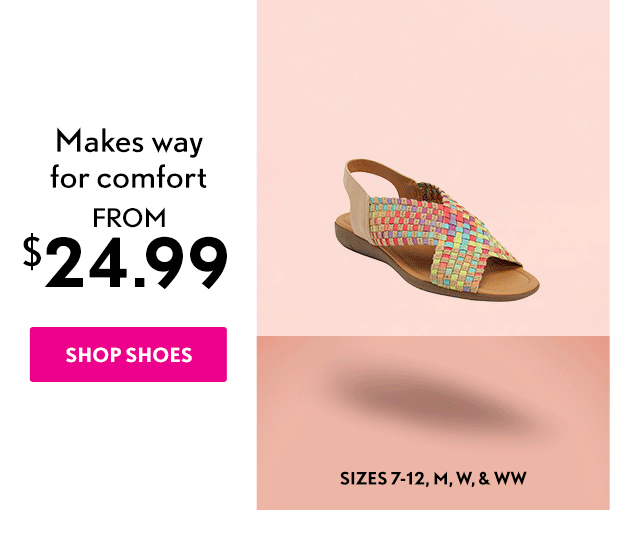The height and width of the screenshot is (540, 640).
Task: Click the 'SIZES 7-12, M, W, & WW' text
Action: pyautogui.click(x=433, y=478)
